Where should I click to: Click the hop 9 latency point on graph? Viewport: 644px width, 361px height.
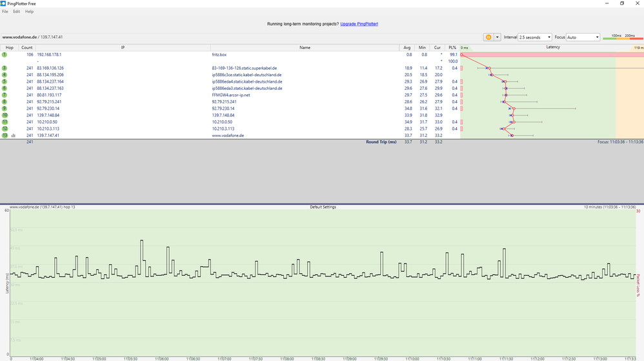click(514, 108)
